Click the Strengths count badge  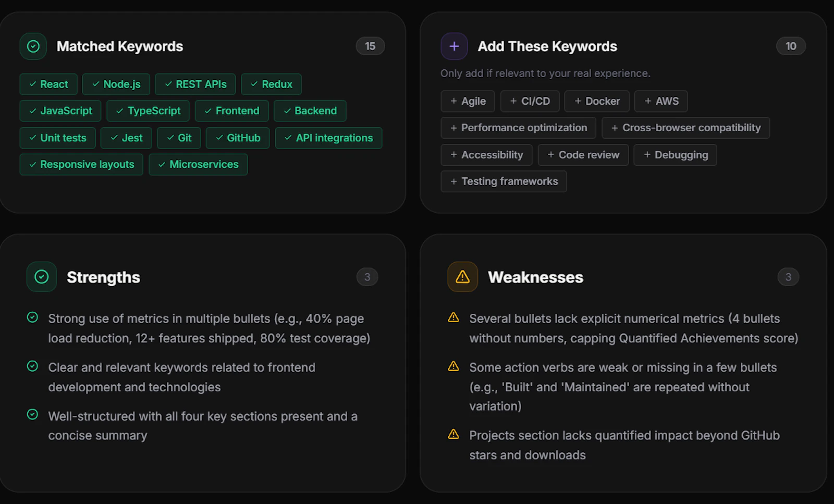367,277
